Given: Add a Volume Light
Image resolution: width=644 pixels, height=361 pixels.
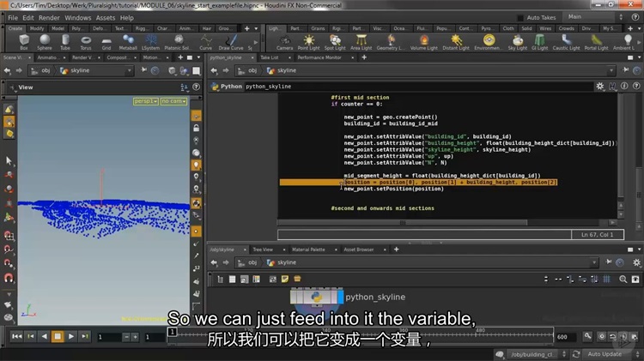Looking at the screenshot, I should tap(424, 42).
